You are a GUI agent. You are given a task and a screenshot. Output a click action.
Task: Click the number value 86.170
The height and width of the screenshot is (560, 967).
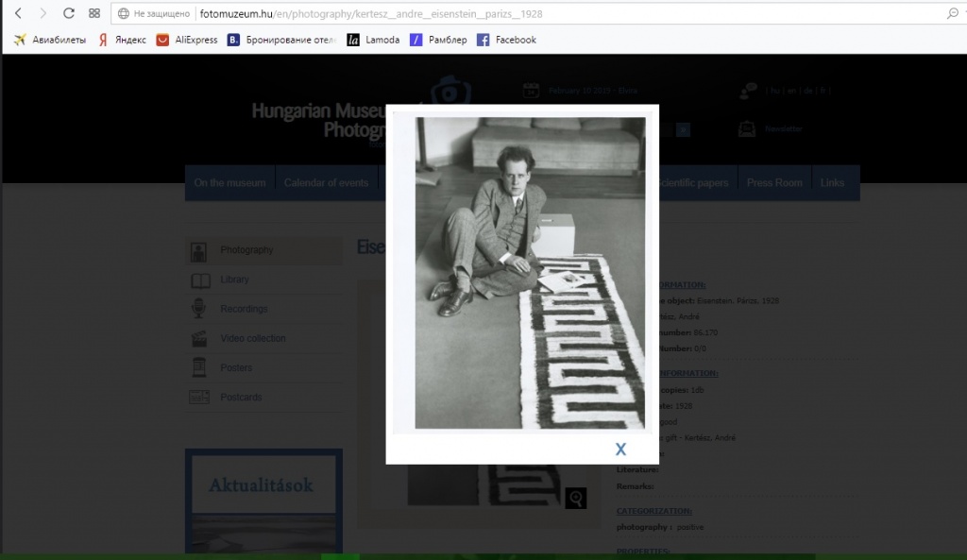(x=705, y=332)
